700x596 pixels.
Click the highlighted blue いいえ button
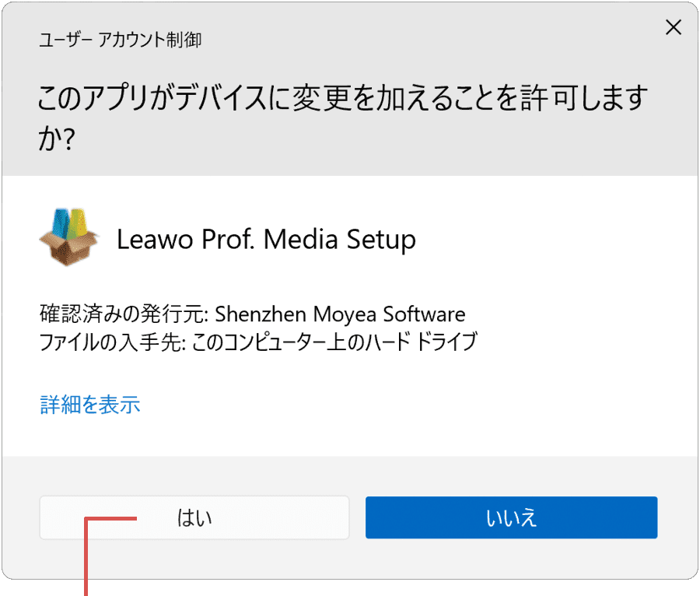click(511, 517)
